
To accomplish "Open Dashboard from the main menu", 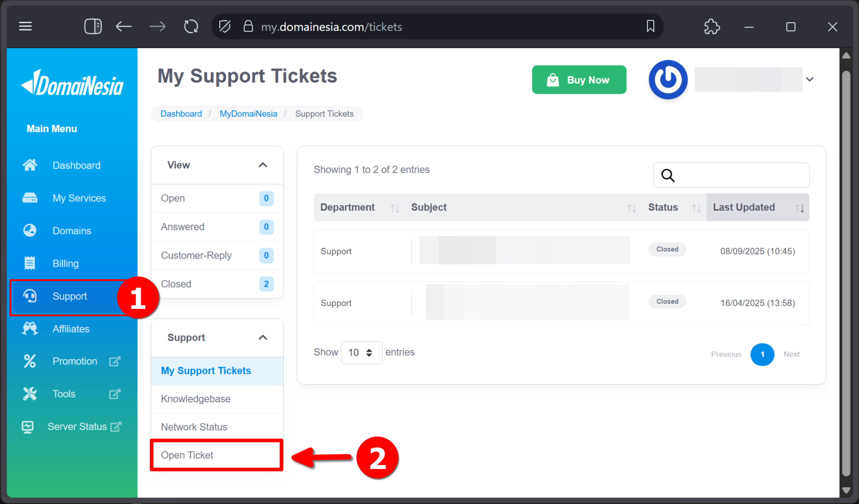I will point(76,165).
